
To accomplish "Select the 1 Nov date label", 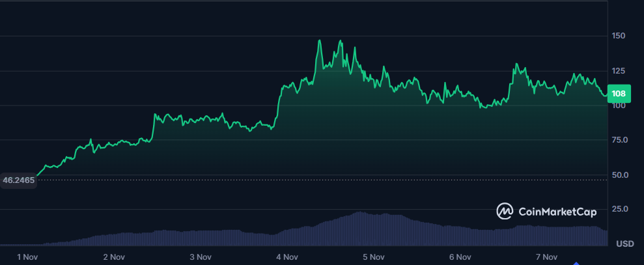I will point(27,257).
